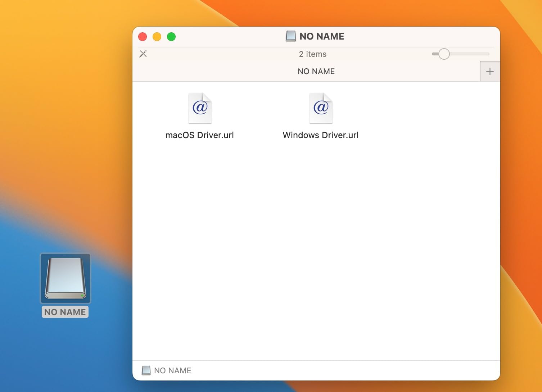Click the Windows Driver.url filename label
Screen dimensions: 542x392
tap(321, 135)
